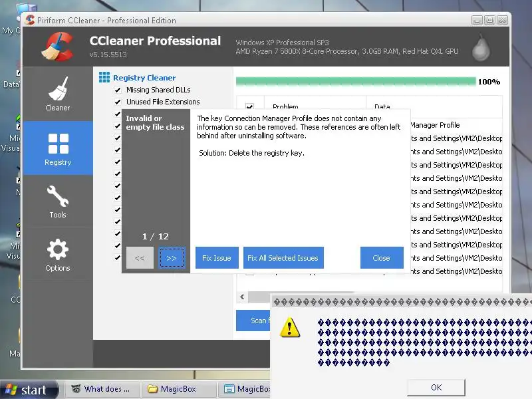The height and width of the screenshot is (399, 532).
Task: Click the scan progress bar
Action: pos(356,81)
